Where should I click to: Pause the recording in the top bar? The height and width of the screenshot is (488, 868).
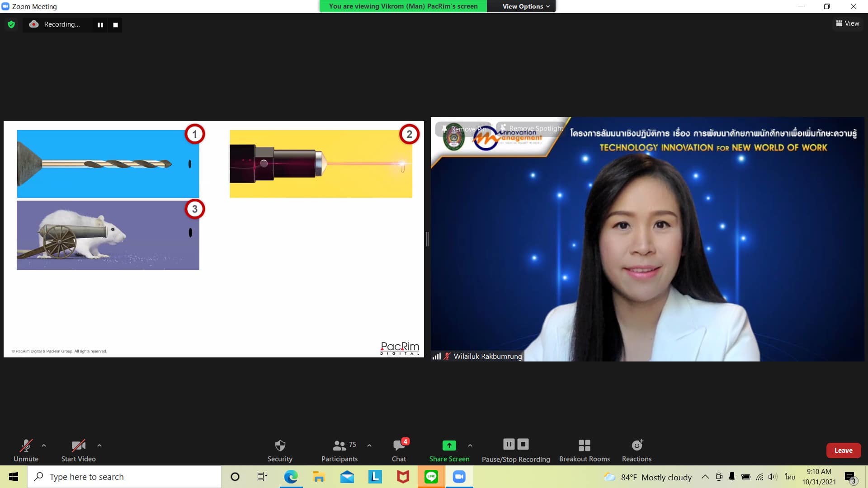pyautogui.click(x=100, y=25)
